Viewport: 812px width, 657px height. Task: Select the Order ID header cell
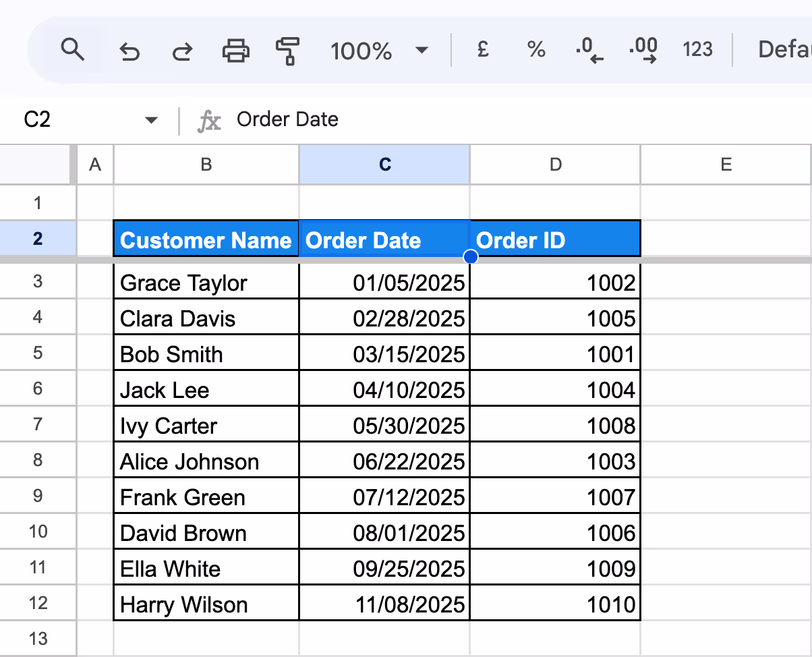click(x=555, y=239)
